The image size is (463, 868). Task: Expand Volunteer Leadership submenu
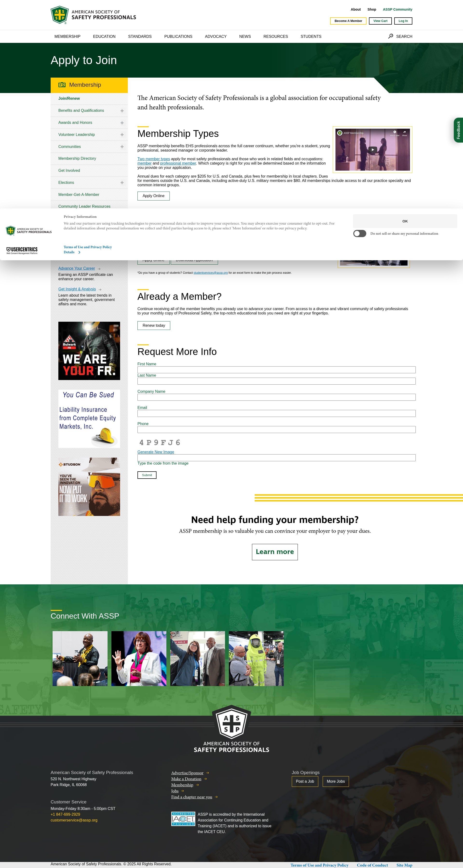(122, 135)
